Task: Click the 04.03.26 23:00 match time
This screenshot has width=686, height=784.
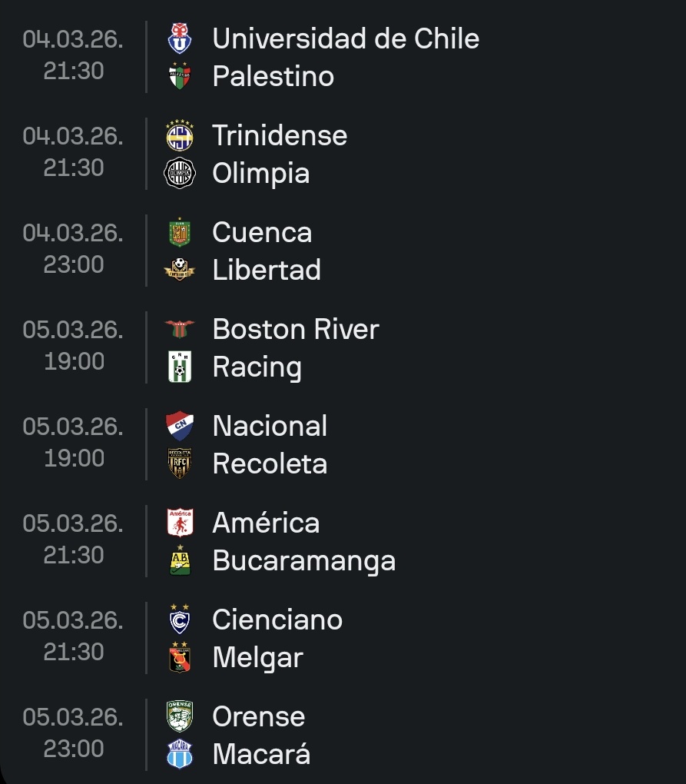Action: 73,249
